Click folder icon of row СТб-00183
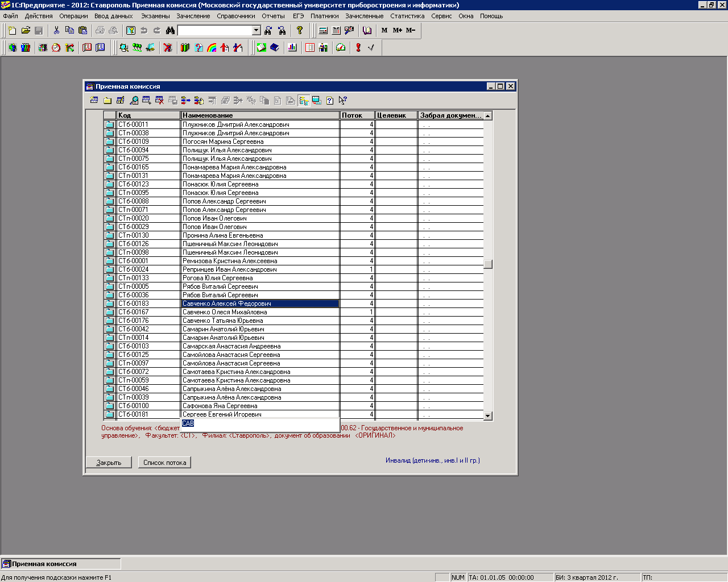This screenshot has width=728, height=582. tap(110, 304)
